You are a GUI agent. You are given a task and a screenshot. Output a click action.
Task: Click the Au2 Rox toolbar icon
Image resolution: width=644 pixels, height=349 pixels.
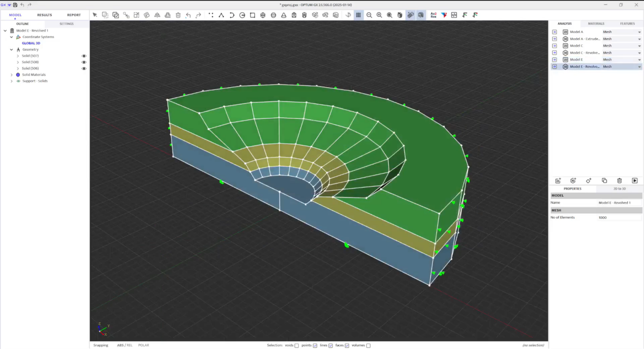433,14
